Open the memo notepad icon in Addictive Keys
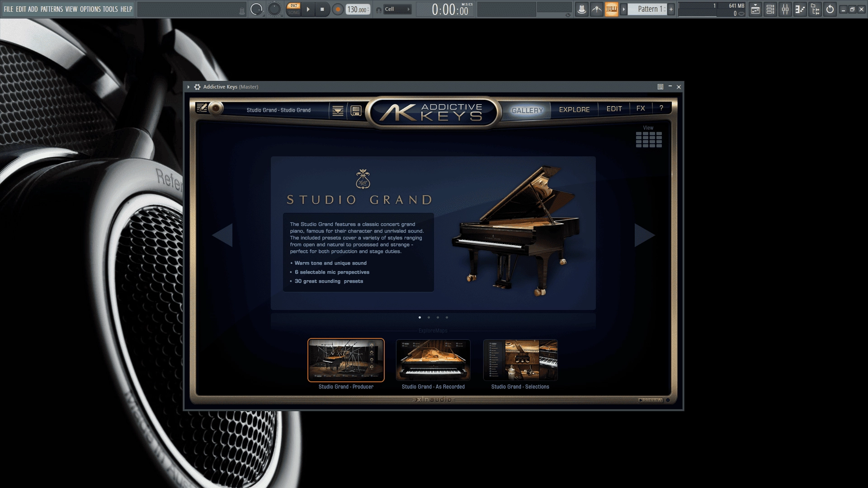 pos(202,108)
